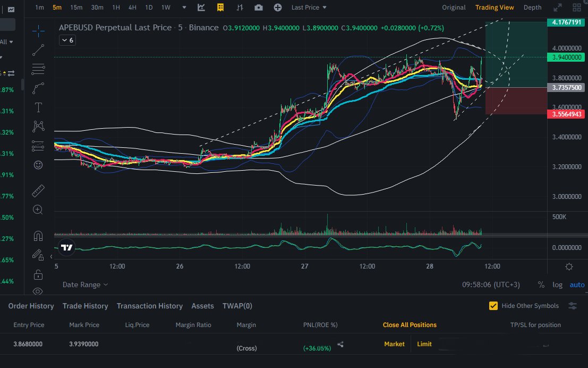Open the All filter dropdown on left
This screenshot has height=368, width=588.
[6, 41]
